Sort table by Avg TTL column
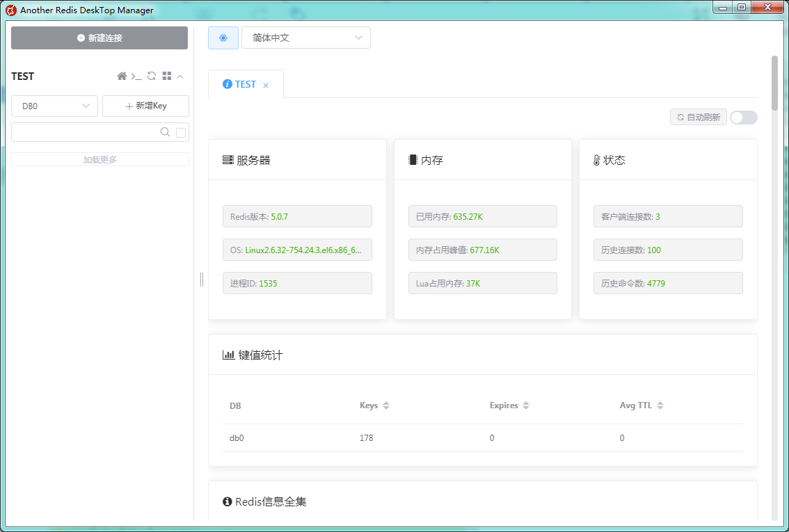Screen dimensions: 789x532 (x=660, y=405)
